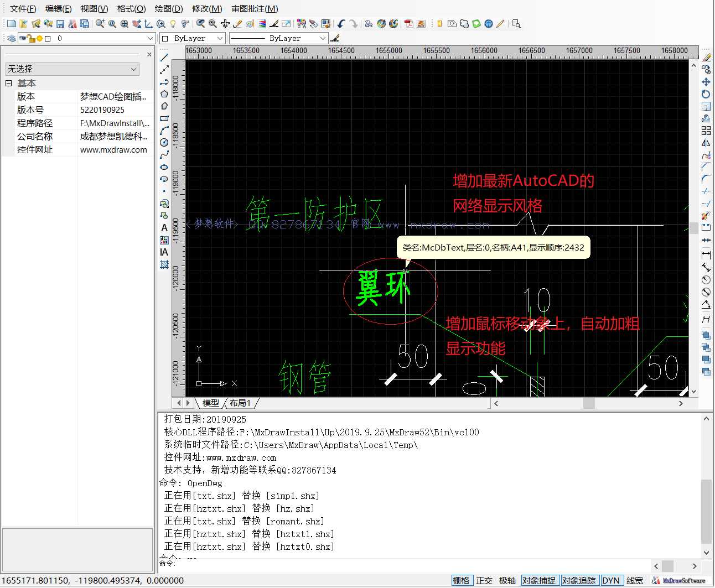
Task: Open the ByLayer color dropdown
Action: click(x=192, y=38)
